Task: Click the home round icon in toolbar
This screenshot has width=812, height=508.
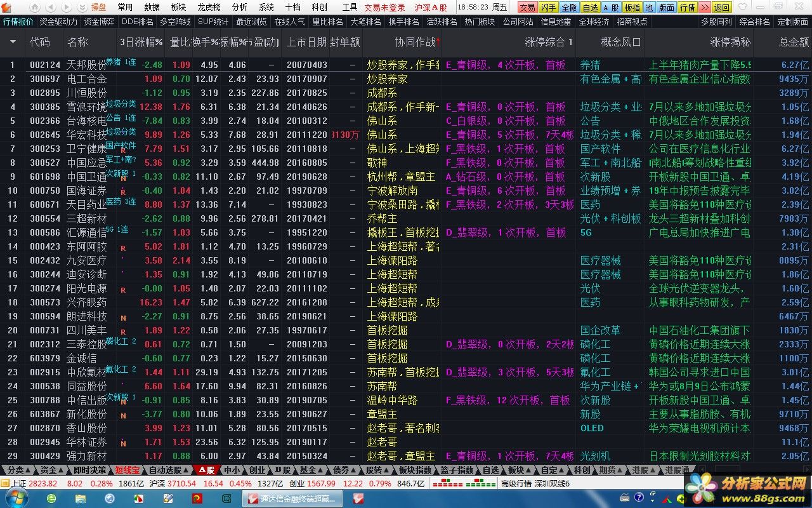Action: click(35, 8)
